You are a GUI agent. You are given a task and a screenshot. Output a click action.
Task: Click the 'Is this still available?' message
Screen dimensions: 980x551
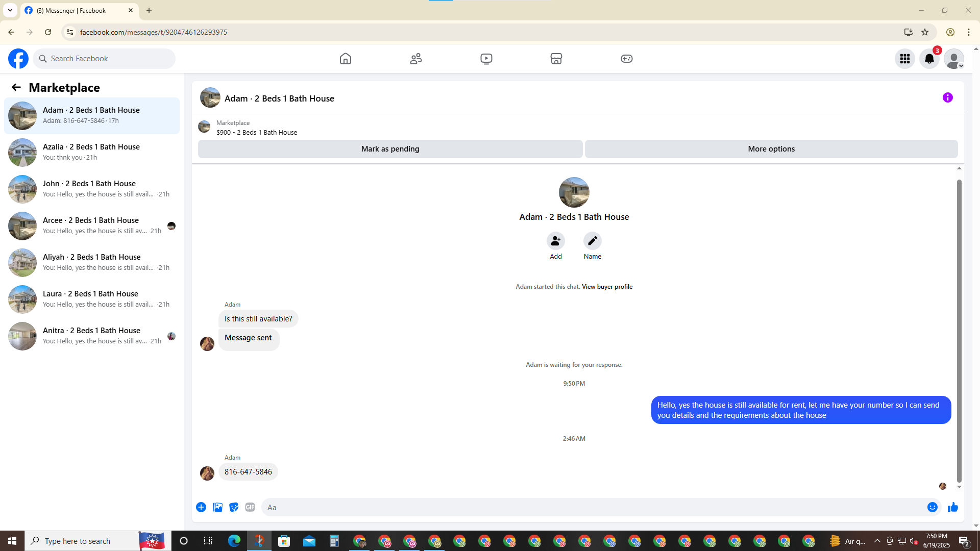[258, 319]
